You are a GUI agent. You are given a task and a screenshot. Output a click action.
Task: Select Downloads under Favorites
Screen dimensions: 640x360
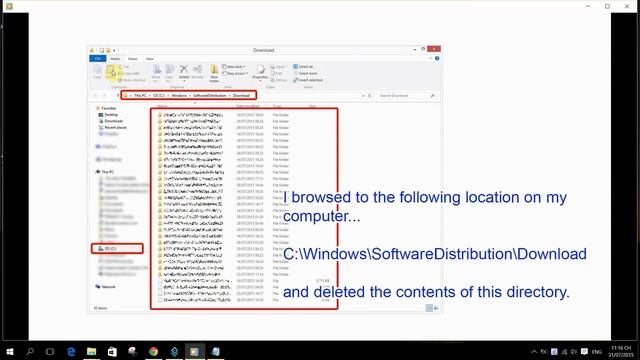click(x=111, y=121)
